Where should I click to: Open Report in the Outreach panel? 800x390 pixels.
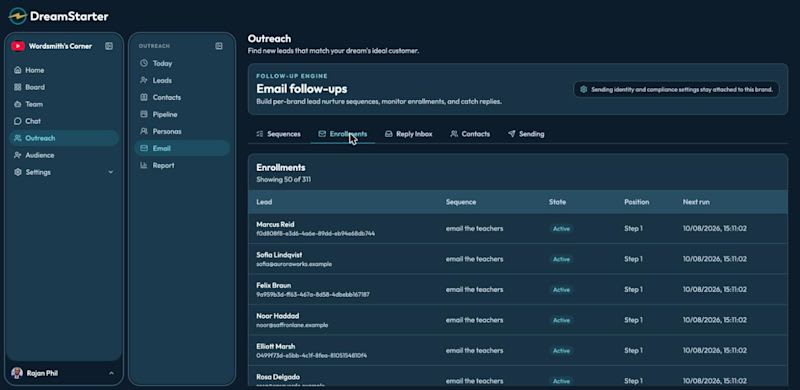coord(182,165)
